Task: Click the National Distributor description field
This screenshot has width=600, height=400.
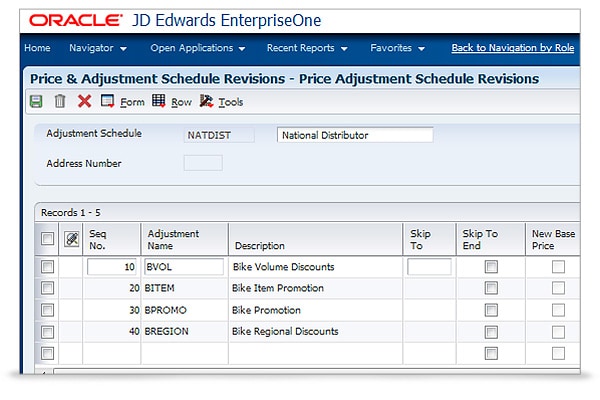Action: [355, 135]
